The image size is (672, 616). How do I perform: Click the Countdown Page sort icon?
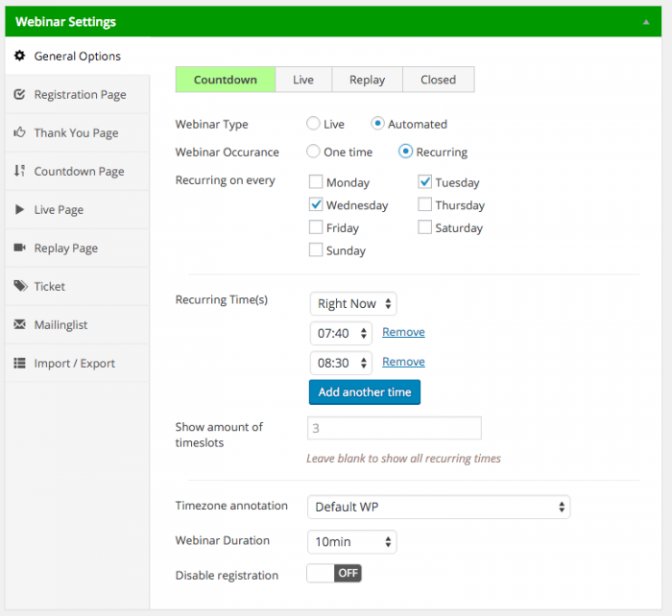[20, 171]
